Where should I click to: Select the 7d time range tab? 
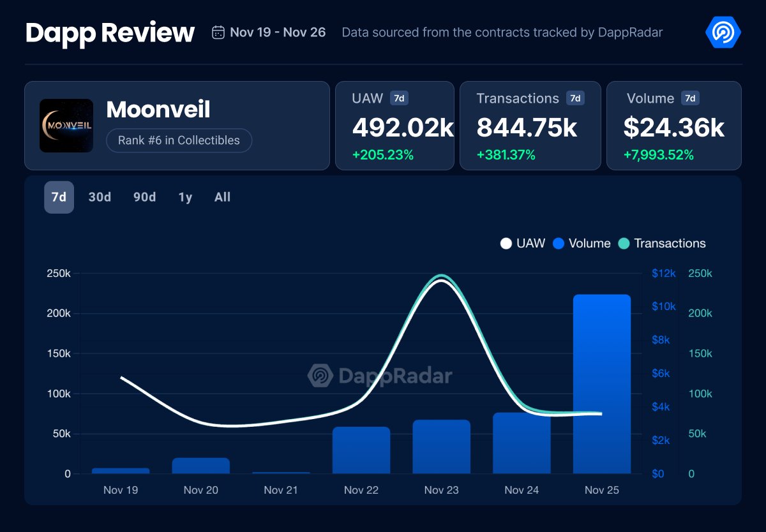pyautogui.click(x=59, y=197)
